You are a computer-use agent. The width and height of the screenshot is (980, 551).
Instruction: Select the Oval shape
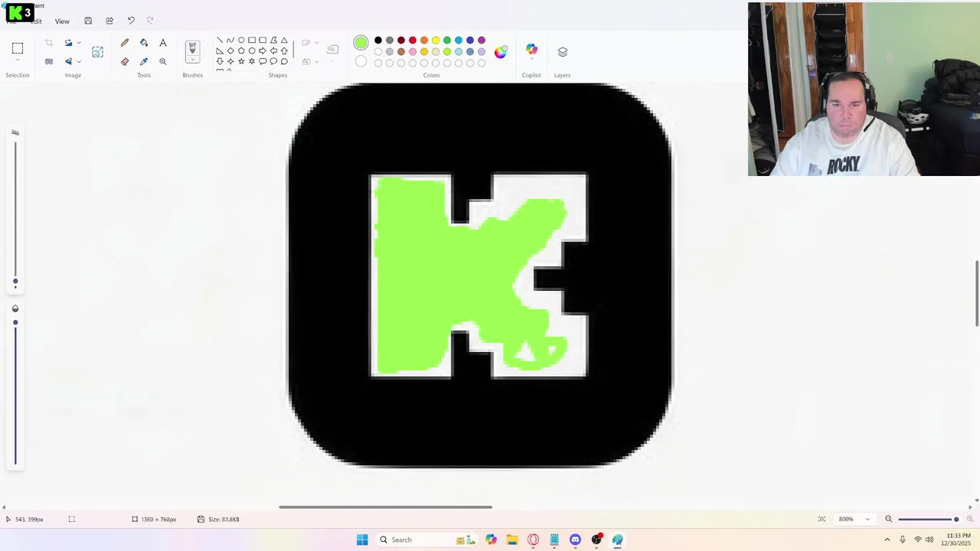[x=241, y=41]
